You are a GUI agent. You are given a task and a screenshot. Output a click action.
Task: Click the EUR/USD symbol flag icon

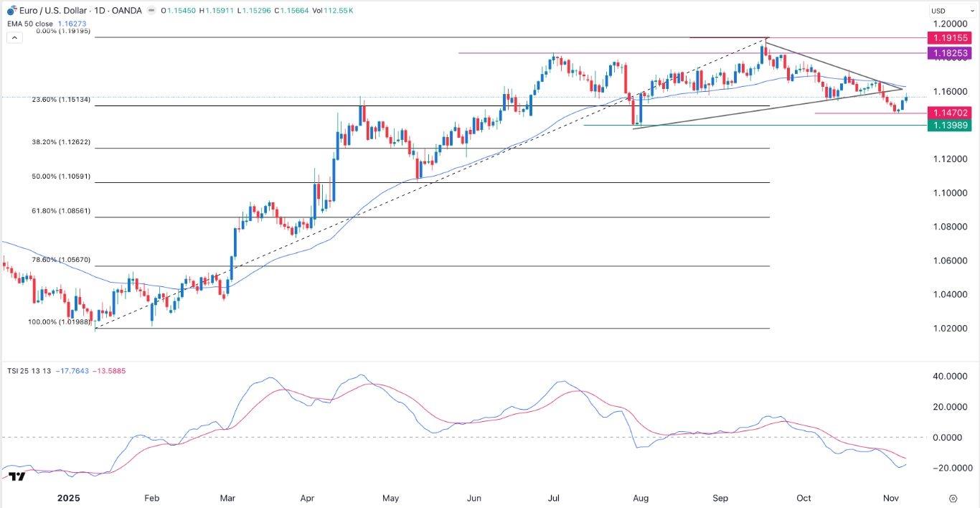pos(11,10)
